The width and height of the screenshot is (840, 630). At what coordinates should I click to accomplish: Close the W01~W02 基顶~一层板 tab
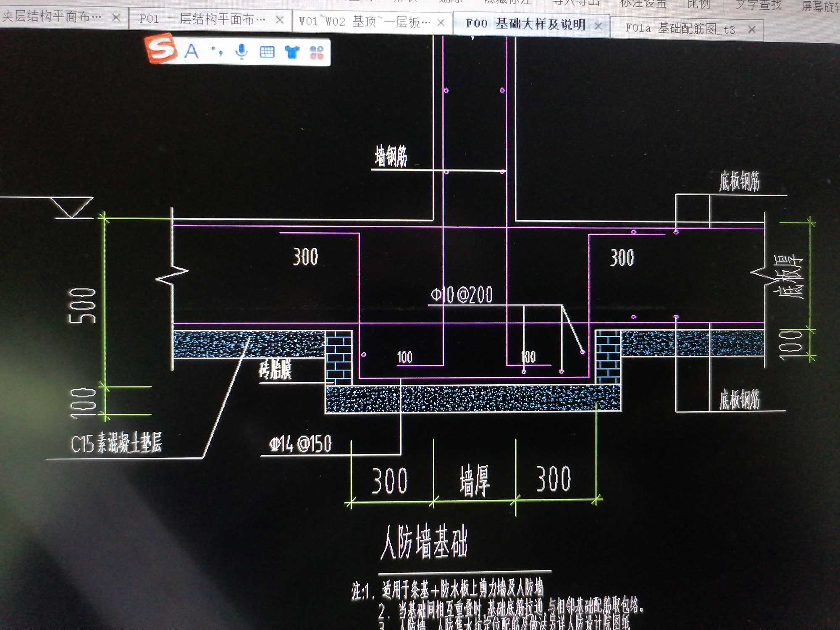tap(441, 23)
